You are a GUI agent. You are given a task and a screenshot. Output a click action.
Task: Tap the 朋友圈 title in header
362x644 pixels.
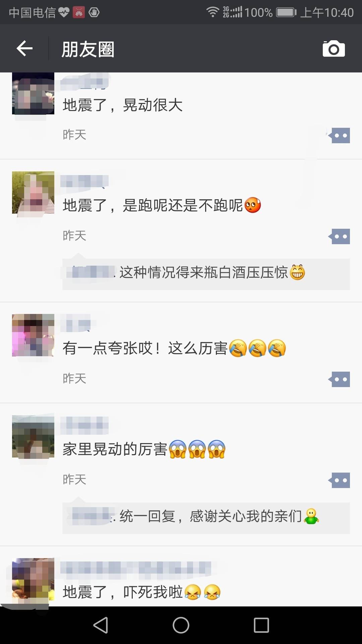[x=88, y=49]
